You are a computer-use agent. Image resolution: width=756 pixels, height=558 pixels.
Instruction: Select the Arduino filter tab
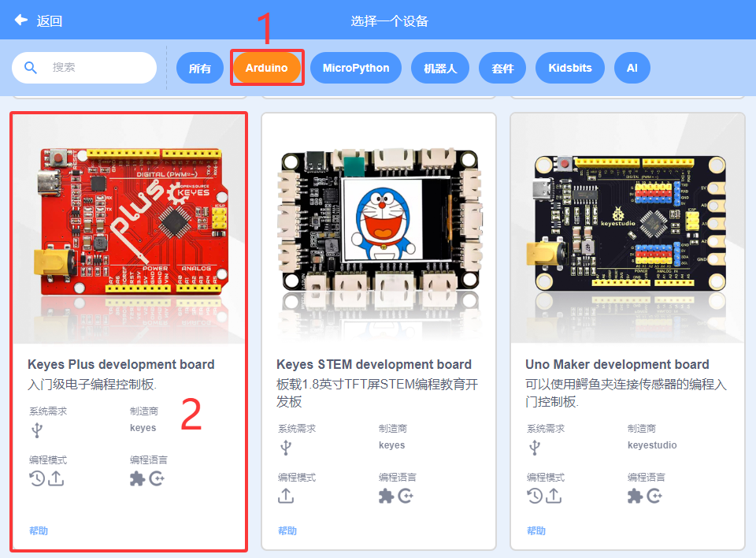coord(267,68)
